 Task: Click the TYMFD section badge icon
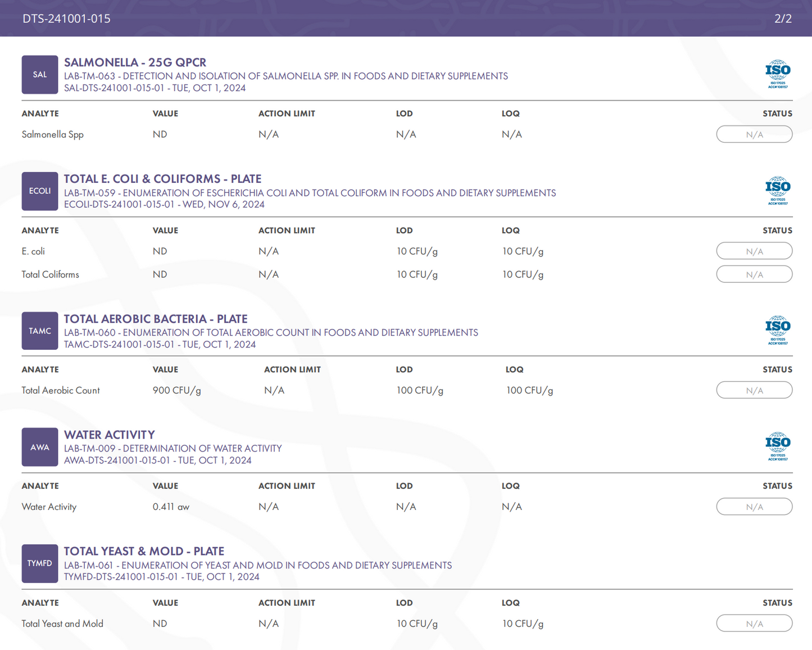tap(39, 563)
